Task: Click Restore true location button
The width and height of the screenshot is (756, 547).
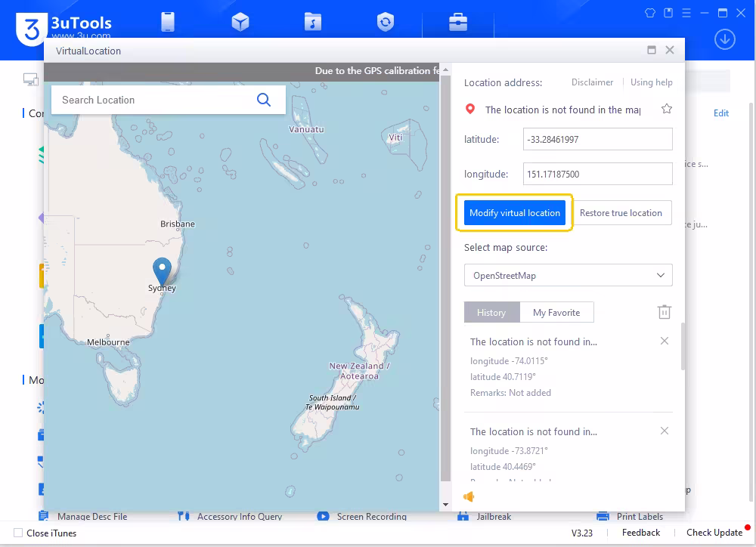Action: coord(621,213)
